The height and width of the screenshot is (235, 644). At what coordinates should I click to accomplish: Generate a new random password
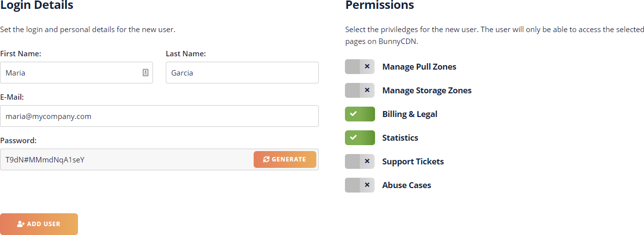point(285,159)
